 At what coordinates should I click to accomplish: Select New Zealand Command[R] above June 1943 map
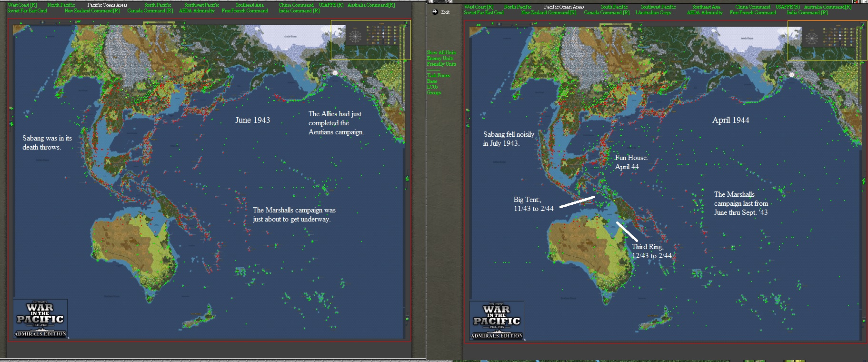click(x=92, y=11)
